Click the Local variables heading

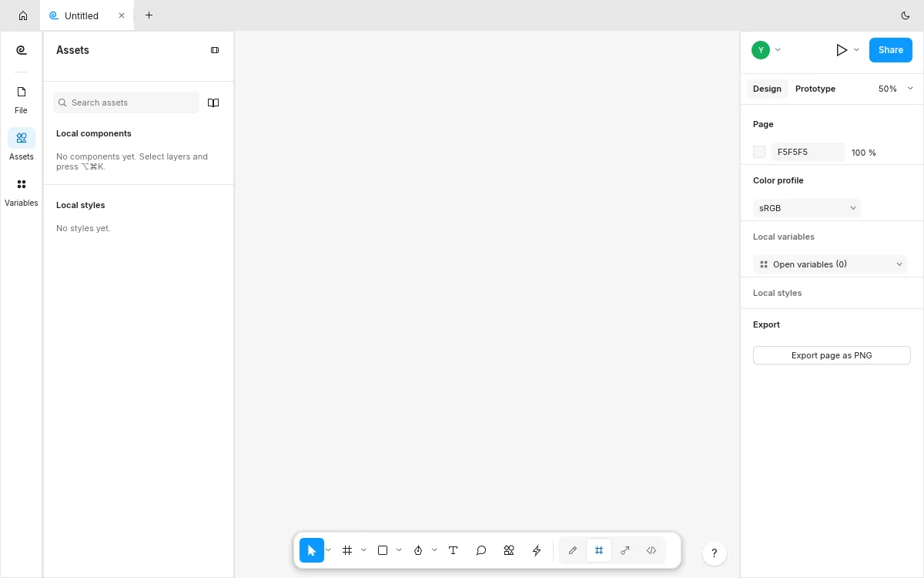click(784, 237)
